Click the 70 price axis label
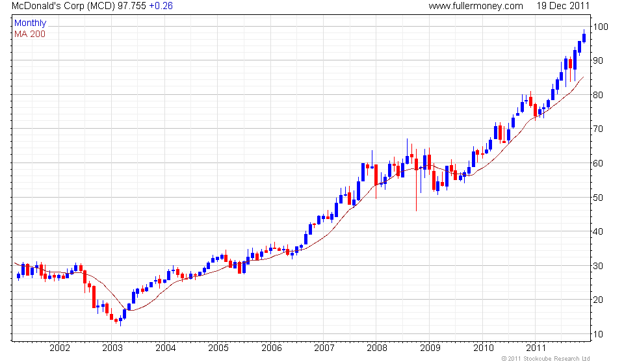 [598, 129]
